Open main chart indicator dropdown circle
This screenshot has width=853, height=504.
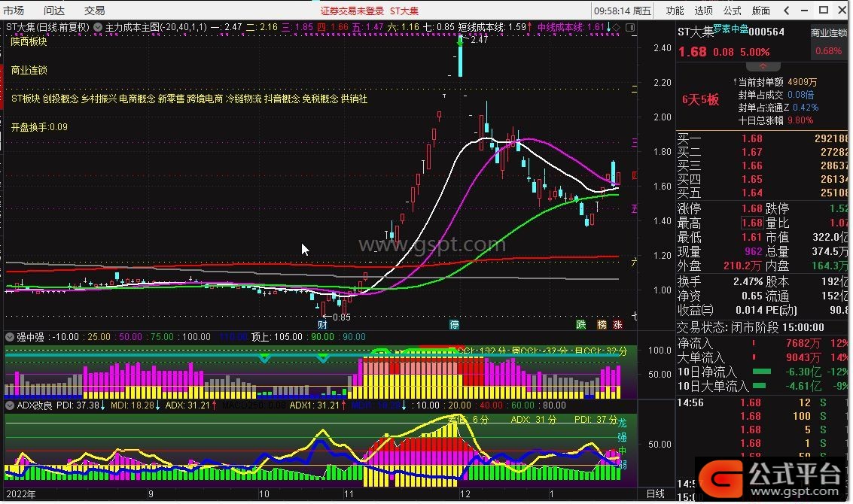tap(98, 26)
